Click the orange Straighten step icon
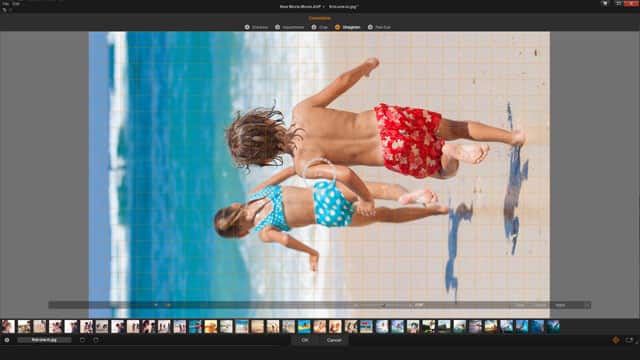This screenshot has width=640, height=360. point(338,27)
